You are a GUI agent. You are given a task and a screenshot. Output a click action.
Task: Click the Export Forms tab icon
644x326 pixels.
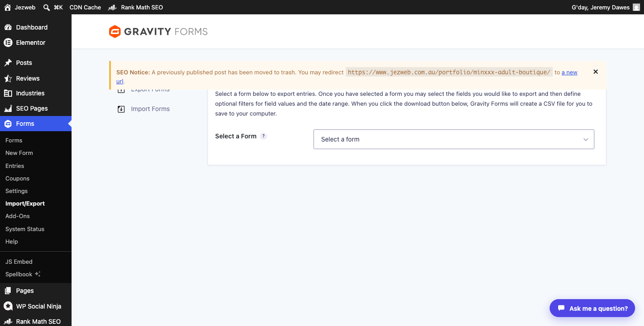pos(121,91)
